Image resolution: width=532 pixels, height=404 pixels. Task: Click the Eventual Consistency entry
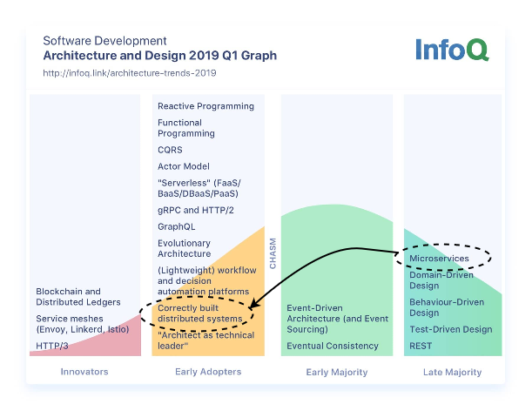click(x=333, y=347)
